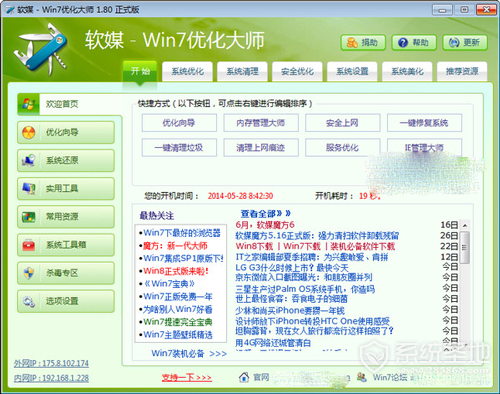Open the 魔方：新一代大师 link
Screen dimensions: 500x394
coord(175,246)
